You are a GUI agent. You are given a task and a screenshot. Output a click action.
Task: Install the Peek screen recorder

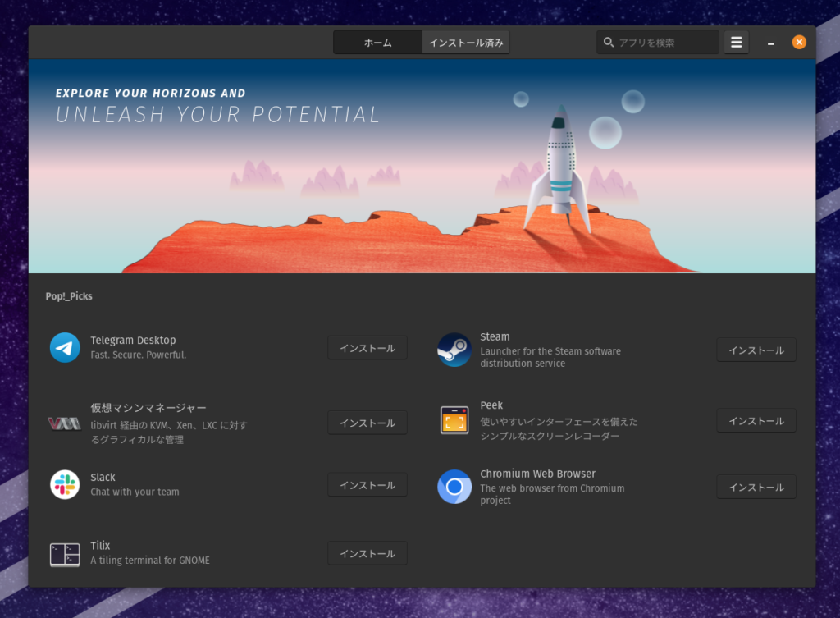click(x=756, y=420)
